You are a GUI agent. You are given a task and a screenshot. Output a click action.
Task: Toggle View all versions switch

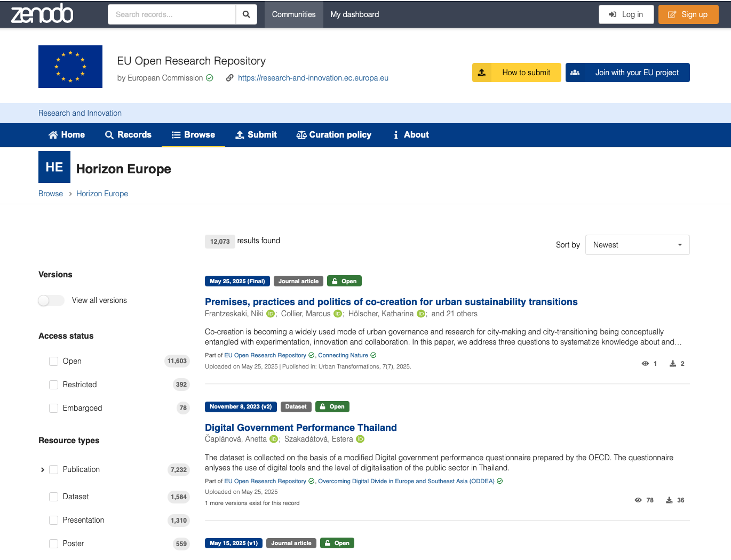click(x=51, y=300)
